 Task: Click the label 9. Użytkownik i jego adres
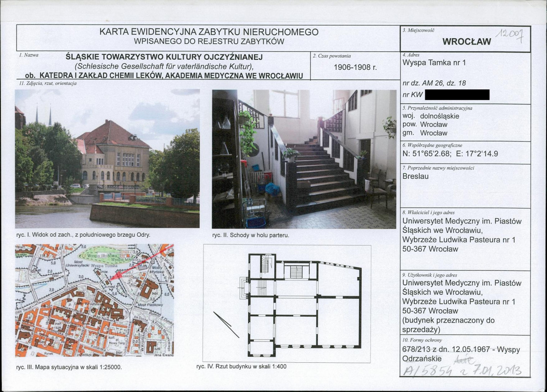pos(429,275)
